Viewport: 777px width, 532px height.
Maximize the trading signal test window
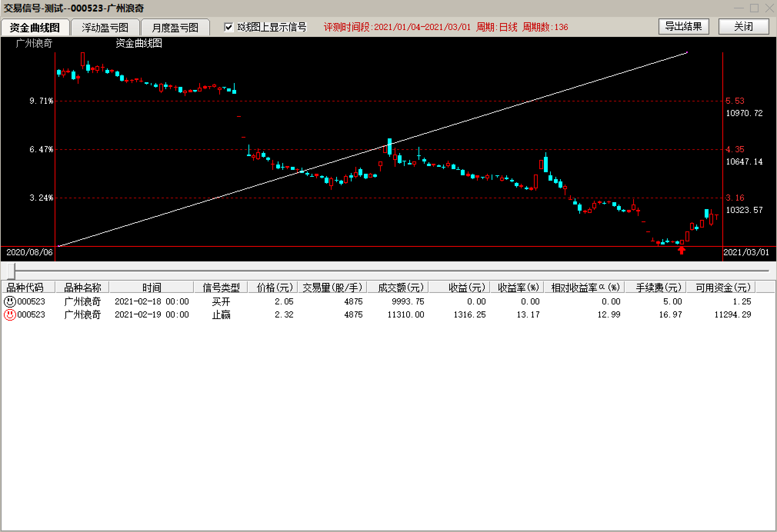(x=754, y=8)
